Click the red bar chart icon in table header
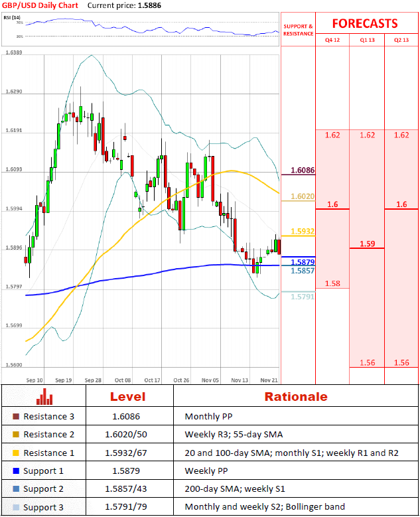420x517 pixels. tap(45, 397)
